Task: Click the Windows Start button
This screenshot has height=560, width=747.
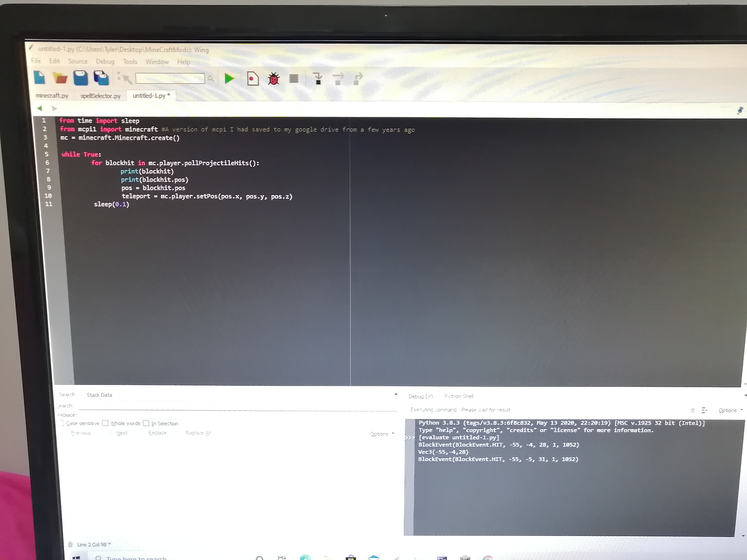Action: (x=76, y=558)
